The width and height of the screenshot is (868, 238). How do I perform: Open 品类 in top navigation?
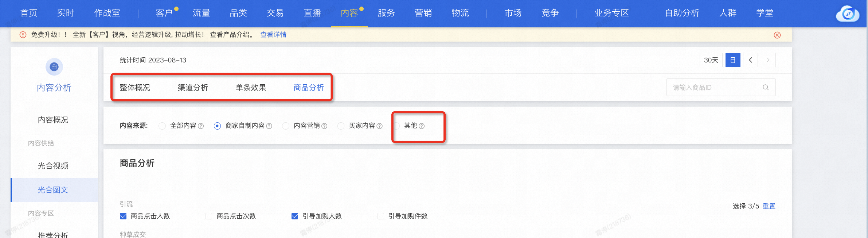pyautogui.click(x=238, y=13)
